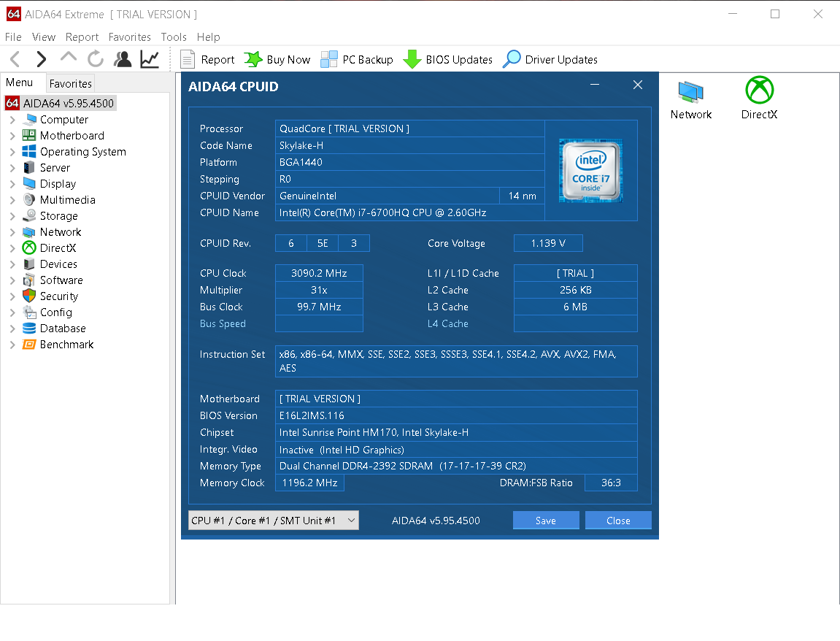Open the View menu
The width and height of the screenshot is (840, 641).
pos(43,37)
